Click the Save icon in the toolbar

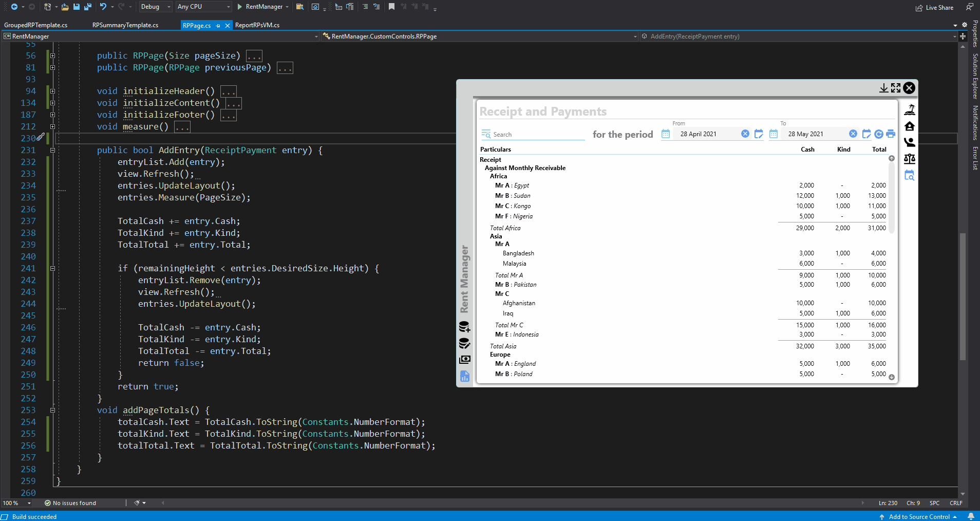(77, 7)
